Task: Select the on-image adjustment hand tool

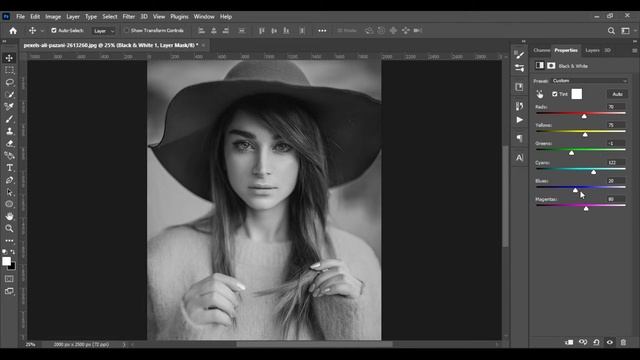Action: pos(540,94)
